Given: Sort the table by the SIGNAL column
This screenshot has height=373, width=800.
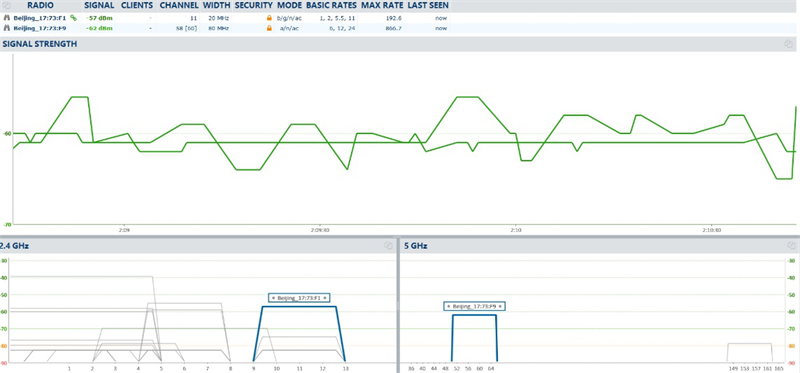Looking at the screenshot, I should tap(98, 6).
